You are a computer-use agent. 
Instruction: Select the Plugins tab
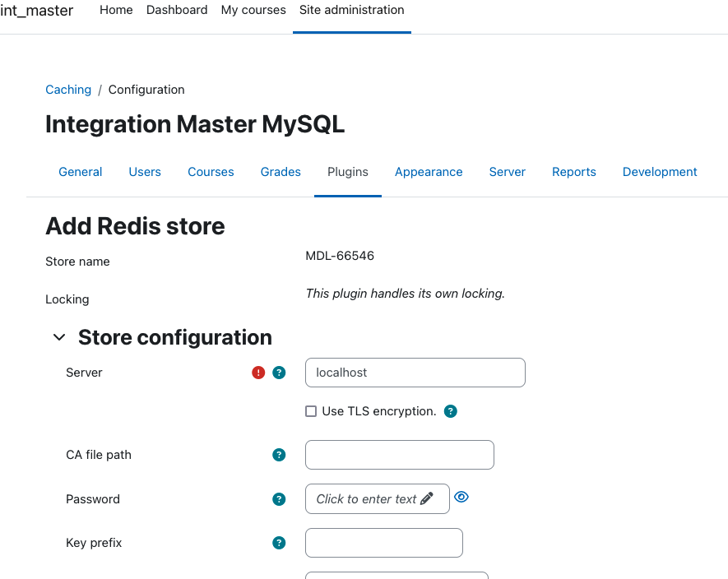click(348, 172)
